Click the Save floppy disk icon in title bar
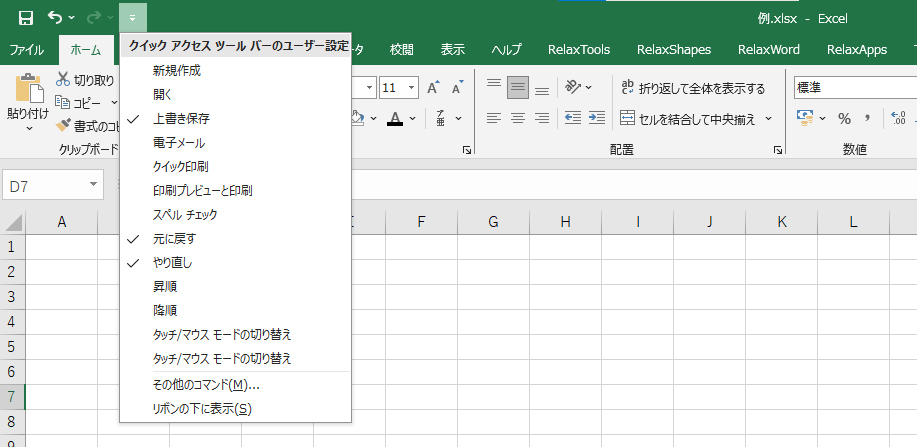This screenshot has width=917, height=447. tap(26, 18)
